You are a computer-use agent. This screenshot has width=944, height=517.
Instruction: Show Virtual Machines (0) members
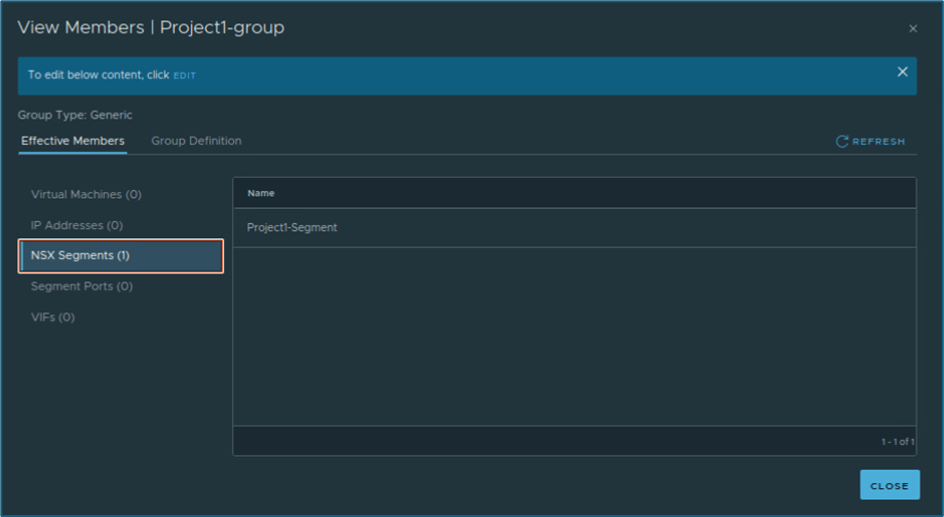coord(86,194)
